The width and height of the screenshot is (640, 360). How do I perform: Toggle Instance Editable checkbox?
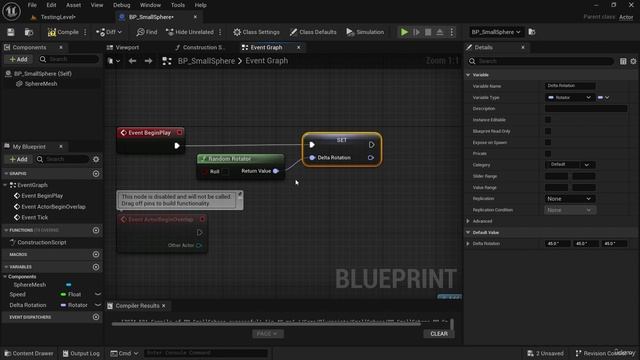548,120
